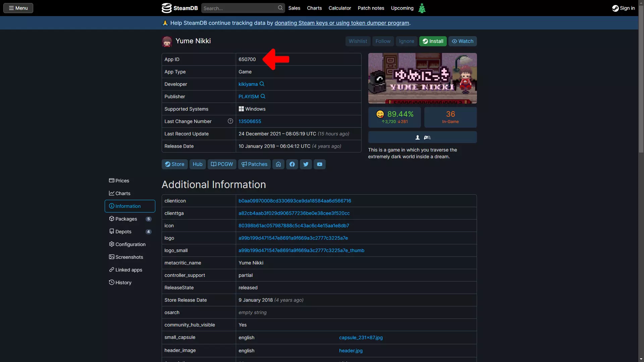The width and height of the screenshot is (644, 362).
Task: Open the Packages section in sidebar
Action: pos(126,219)
